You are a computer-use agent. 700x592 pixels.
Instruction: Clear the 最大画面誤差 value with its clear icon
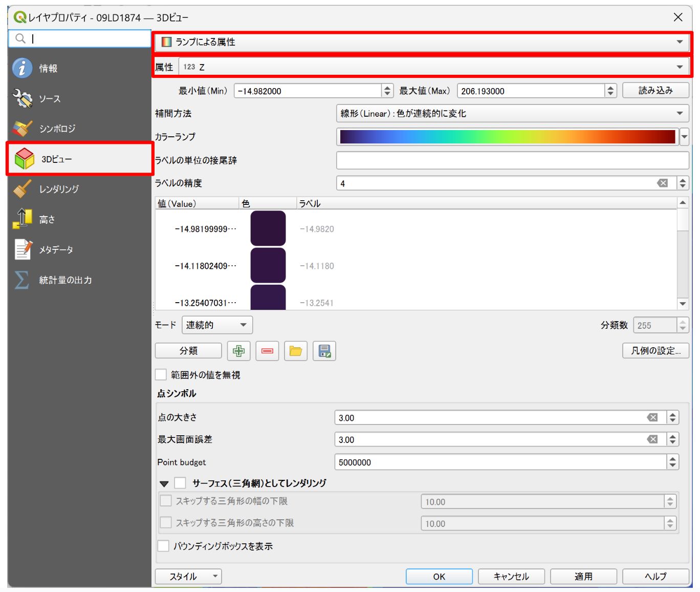coord(652,439)
